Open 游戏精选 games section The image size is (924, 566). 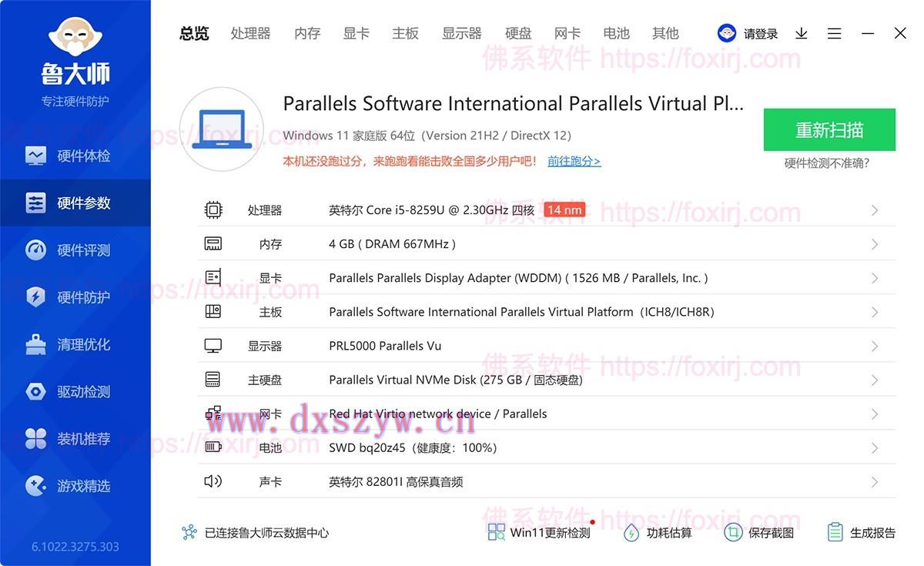(x=75, y=486)
